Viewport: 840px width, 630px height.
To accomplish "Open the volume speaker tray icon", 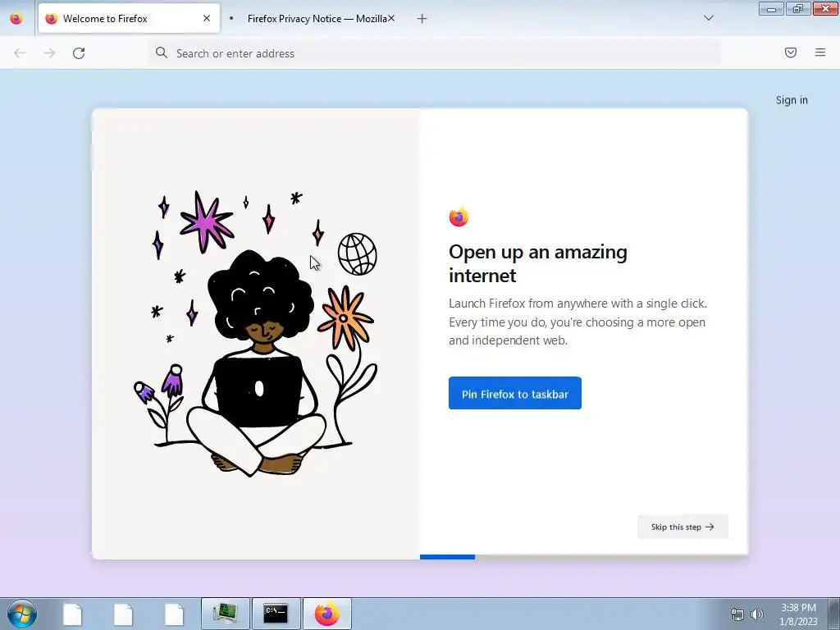I will click(756, 614).
